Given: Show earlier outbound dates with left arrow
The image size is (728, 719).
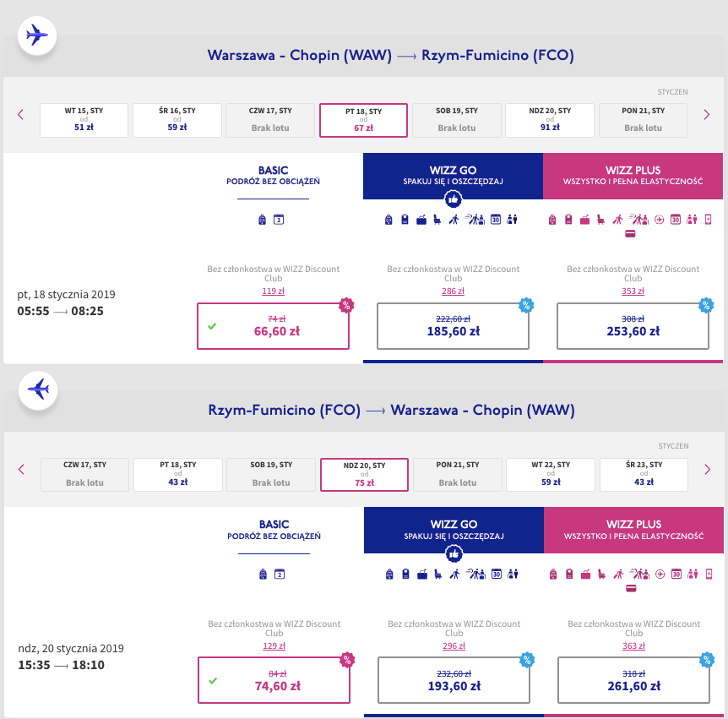Looking at the screenshot, I should (20, 114).
